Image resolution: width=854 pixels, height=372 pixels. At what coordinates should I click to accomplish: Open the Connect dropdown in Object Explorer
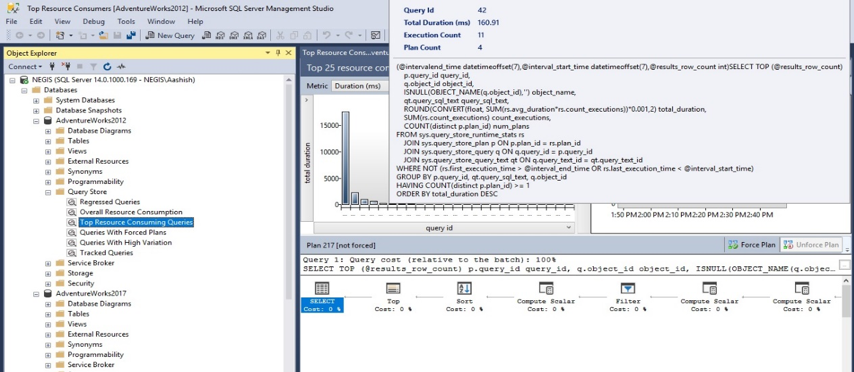click(x=25, y=66)
